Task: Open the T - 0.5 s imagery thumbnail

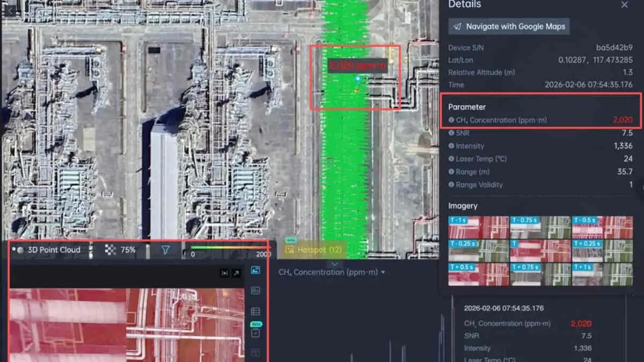Action: coord(603,227)
